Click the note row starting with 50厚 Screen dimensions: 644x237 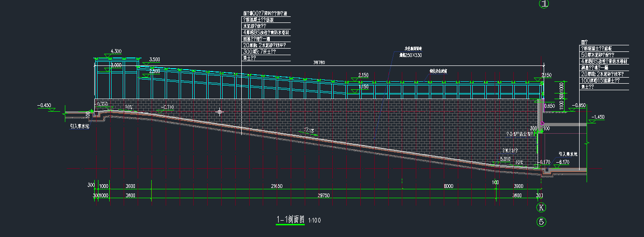click(601, 55)
